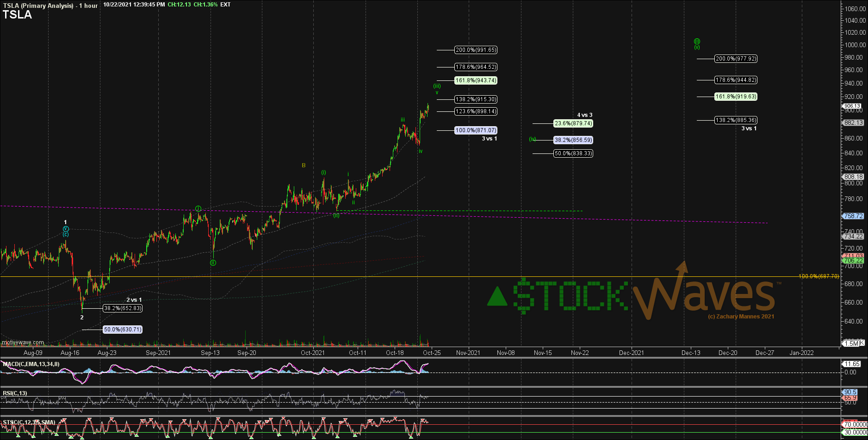
Task: Click the blue 758.72 price tag
Action: click(854, 216)
